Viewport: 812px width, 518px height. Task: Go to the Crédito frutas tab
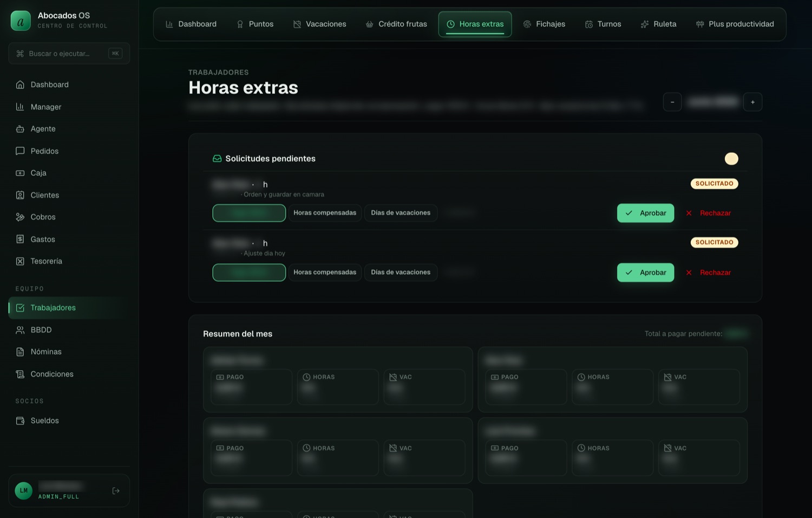396,24
